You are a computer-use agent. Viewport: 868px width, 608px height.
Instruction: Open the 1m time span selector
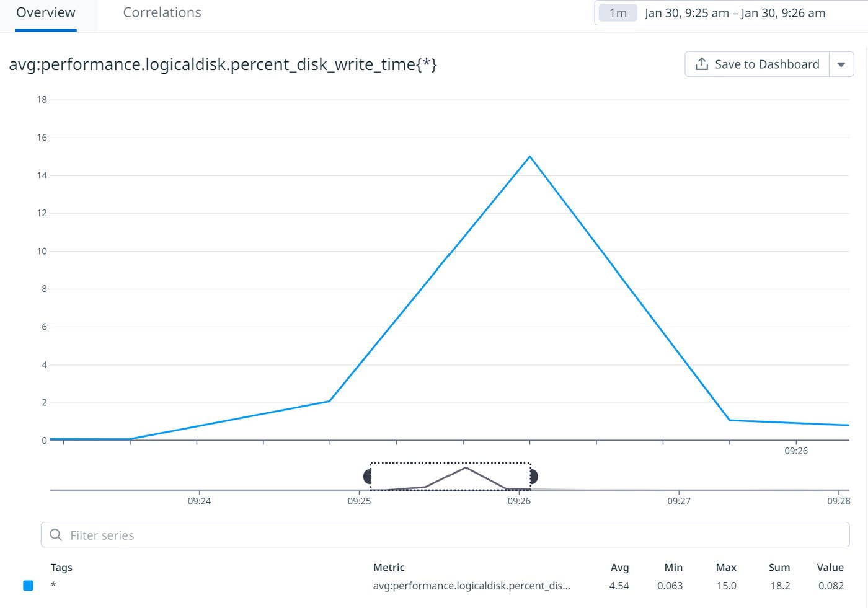(x=618, y=13)
